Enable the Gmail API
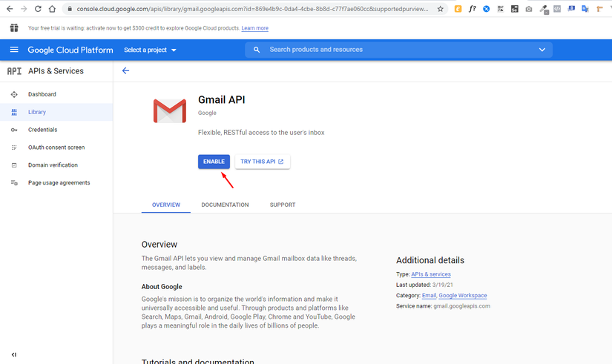 [214, 162]
